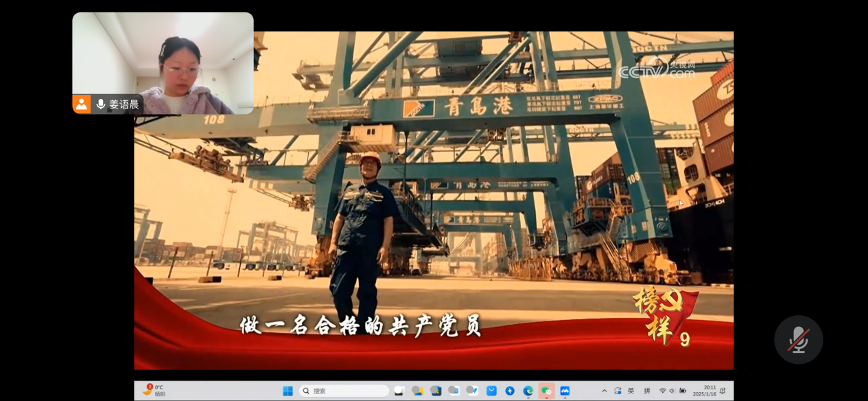Click the speaker's green microphone indicator
This screenshot has width=868, height=401.
click(101, 104)
